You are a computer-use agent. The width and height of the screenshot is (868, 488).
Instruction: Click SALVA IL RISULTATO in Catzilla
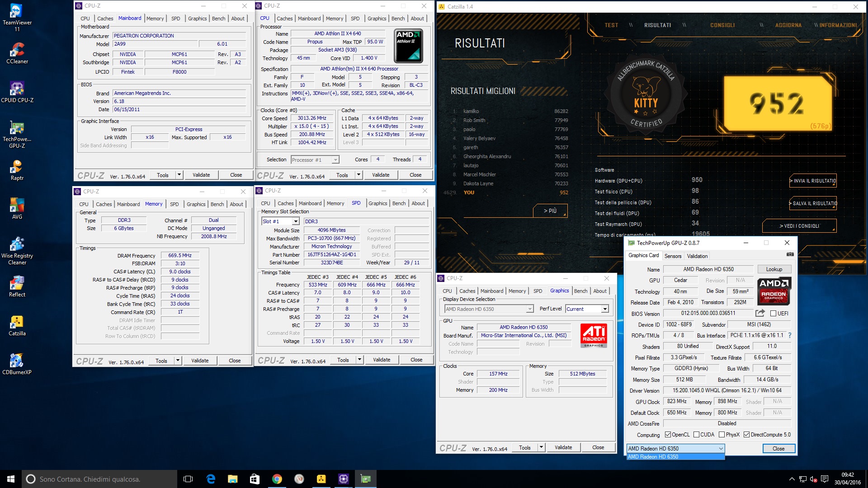(813, 203)
